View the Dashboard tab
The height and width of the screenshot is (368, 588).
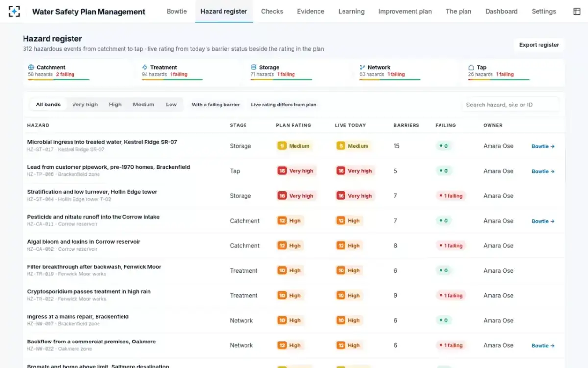coord(501,11)
